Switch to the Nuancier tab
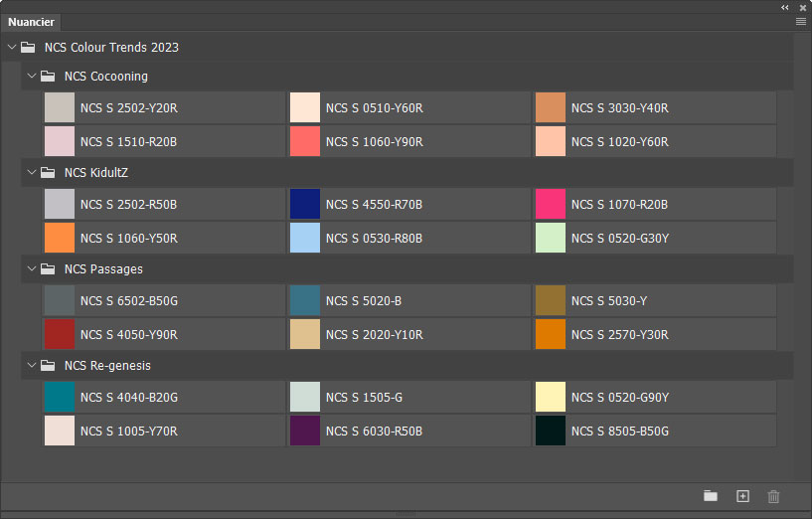 [x=31, y=22]
